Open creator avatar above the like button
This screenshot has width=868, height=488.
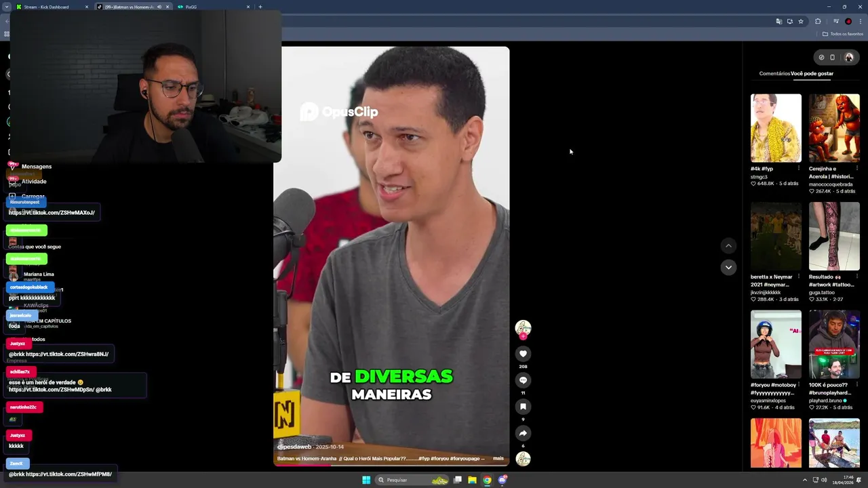(523, 328)
